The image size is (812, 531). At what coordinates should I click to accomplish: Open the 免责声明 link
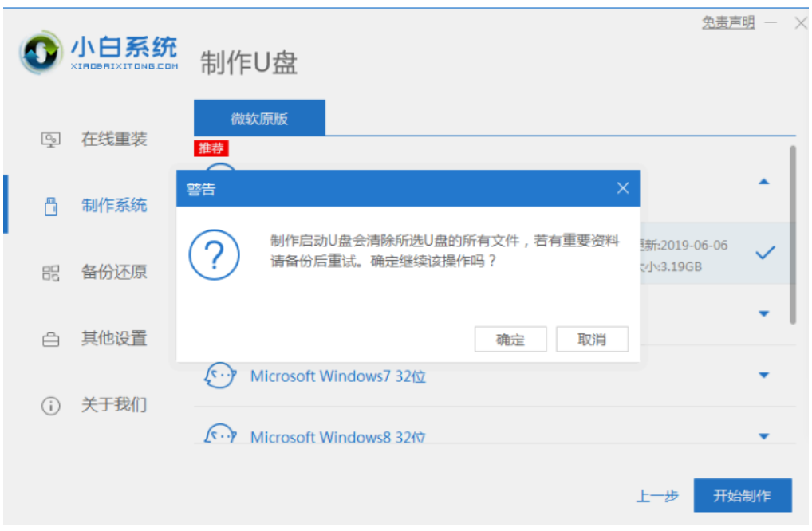pos(727,22)
